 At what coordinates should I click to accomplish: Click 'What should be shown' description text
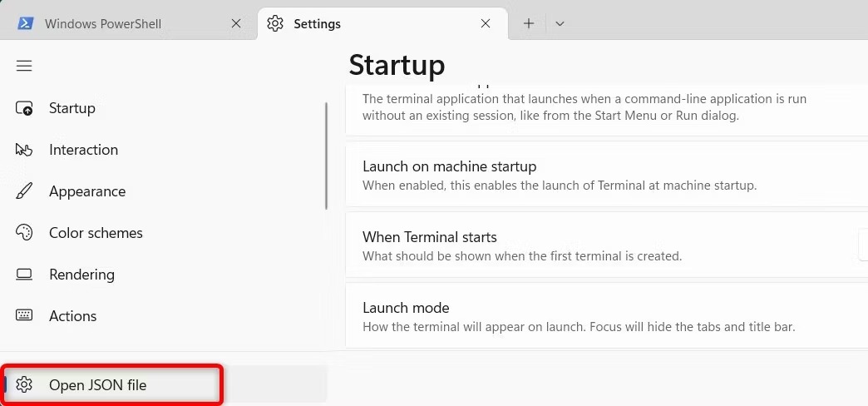tap(522, 256)
